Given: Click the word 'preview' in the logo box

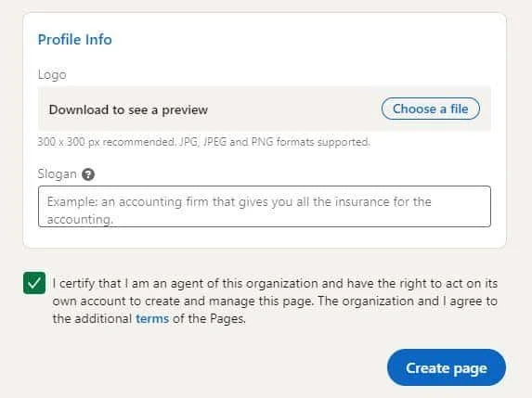Looking at the screenshot, I should [x=185, y=110].
